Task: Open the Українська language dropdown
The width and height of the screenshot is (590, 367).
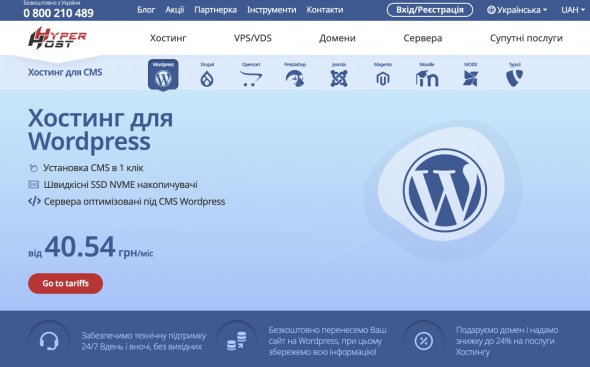Action: [517, 10]
